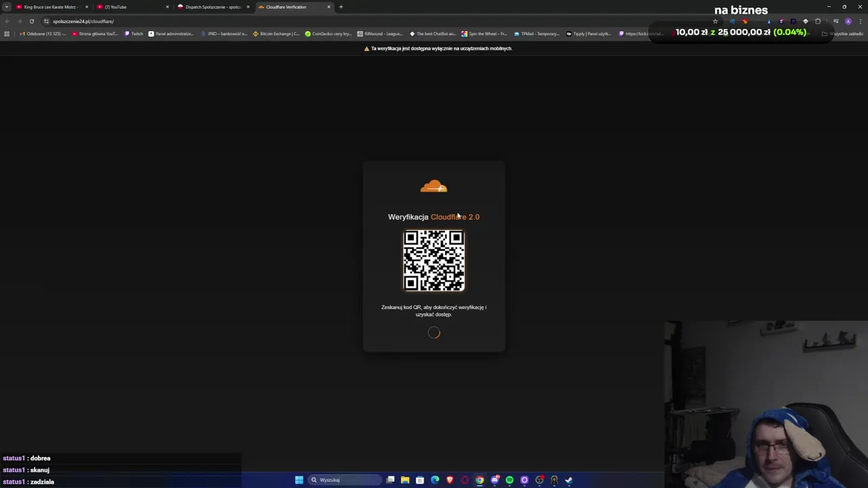The image size is (868, 488).
Task: Click the address bar URL spolszczenie24.pl/cloudflare/
Action: 83,21
